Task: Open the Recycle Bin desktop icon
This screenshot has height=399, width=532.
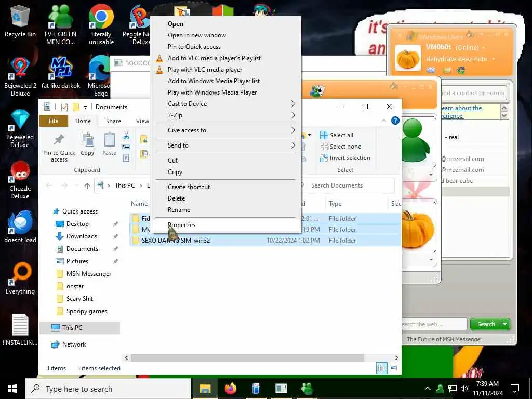Action: pyautogui.click(x=20, y=21)
